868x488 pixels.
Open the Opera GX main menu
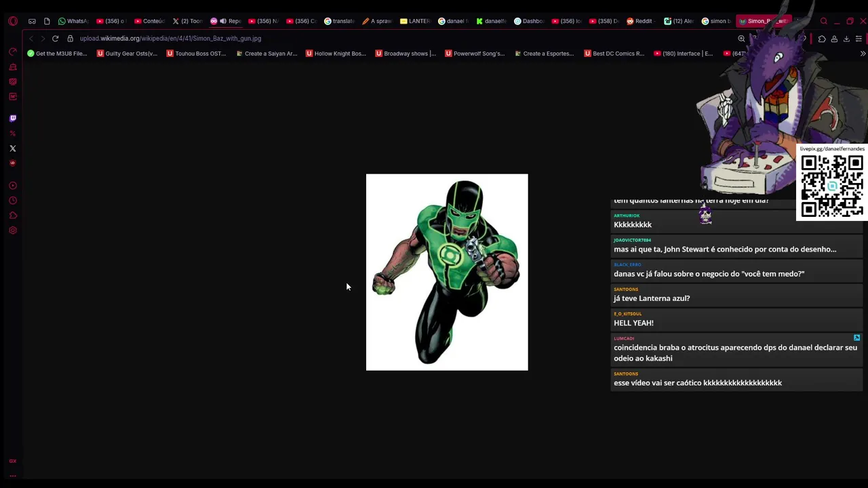(x=13, y=21)
